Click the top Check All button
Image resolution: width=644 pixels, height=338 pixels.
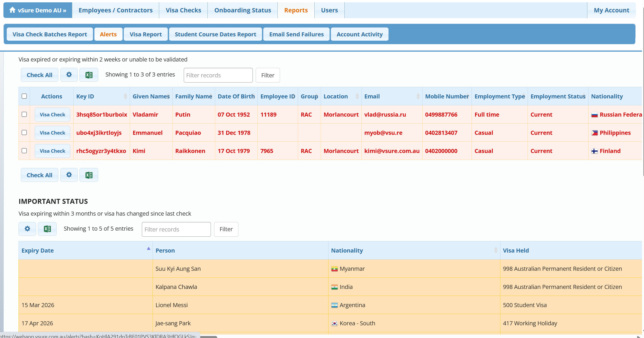(x=40, y=75)
